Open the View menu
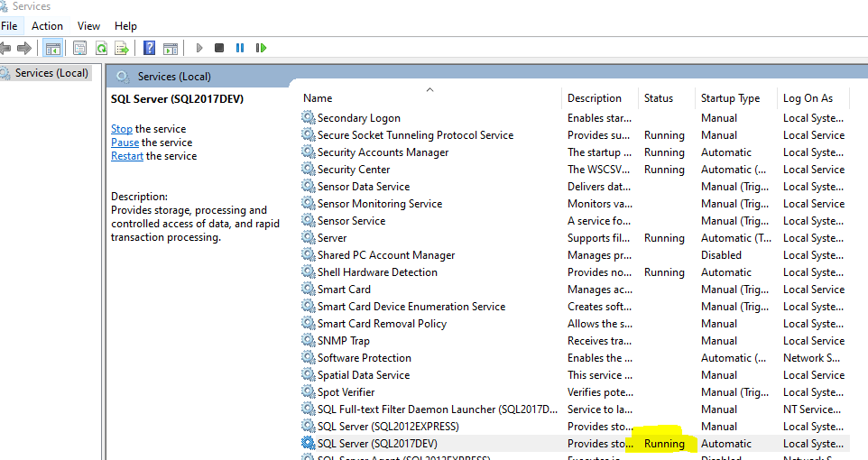The image size is (868, 460). (x=88, y=26)
